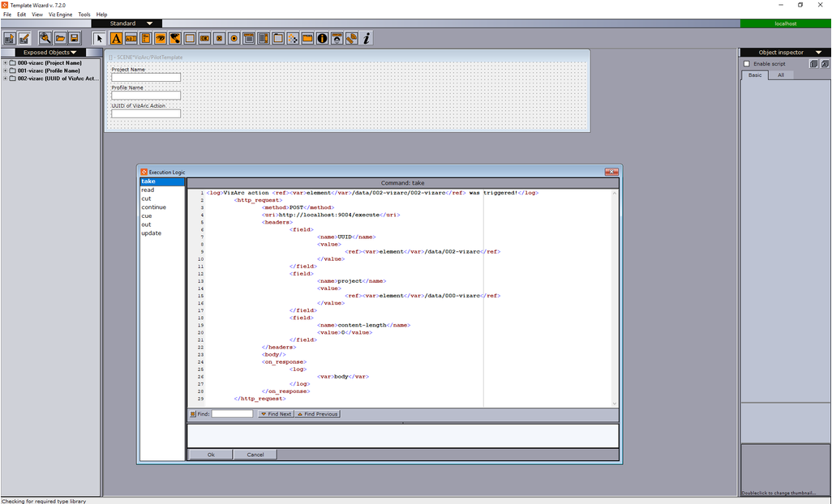The width and height of the screenshot is (832, 504).
Task: Click the Ok button in Execution Logic
Action: click(x=211, y=455)
